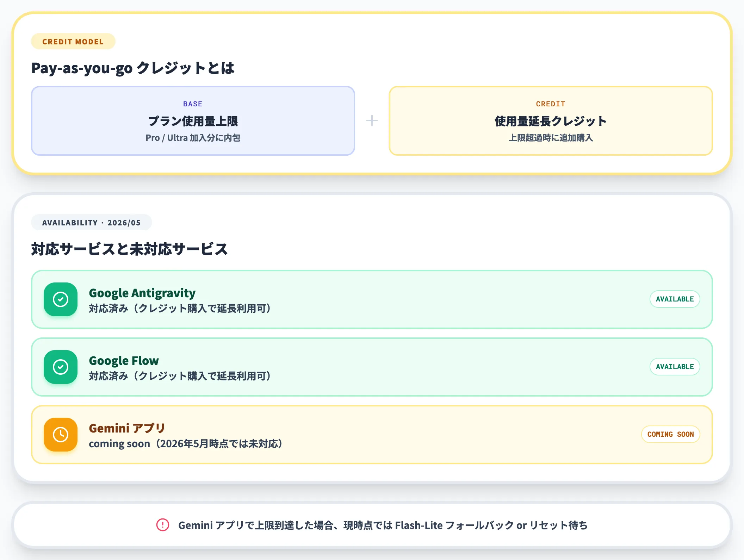The width and height of the screenshot is (744, 560).
Task: Click 対応済み description under Google Flow
Action: coord(180,376)
